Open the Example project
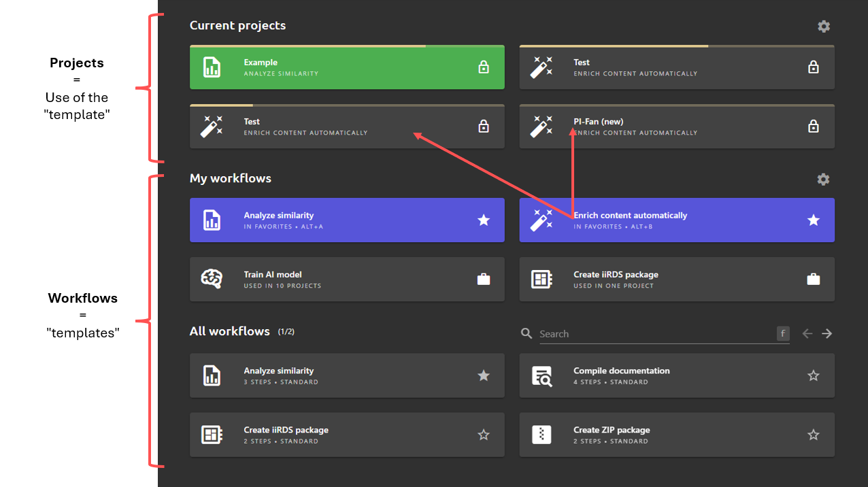 coord(347,67)
